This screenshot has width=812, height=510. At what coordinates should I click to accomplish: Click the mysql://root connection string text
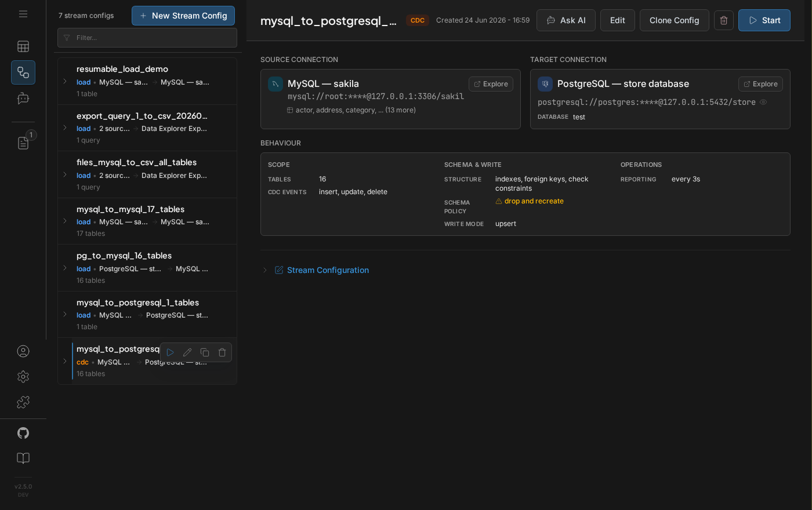(x=376, y=97)
